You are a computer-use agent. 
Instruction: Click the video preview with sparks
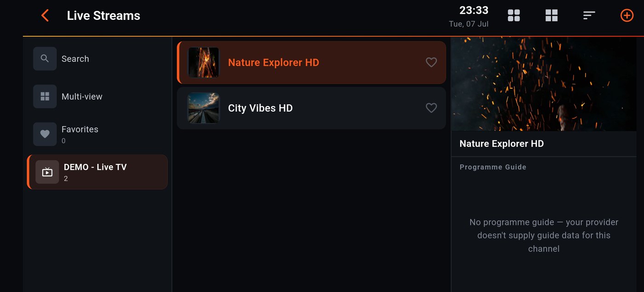click(x=544, y=84)
